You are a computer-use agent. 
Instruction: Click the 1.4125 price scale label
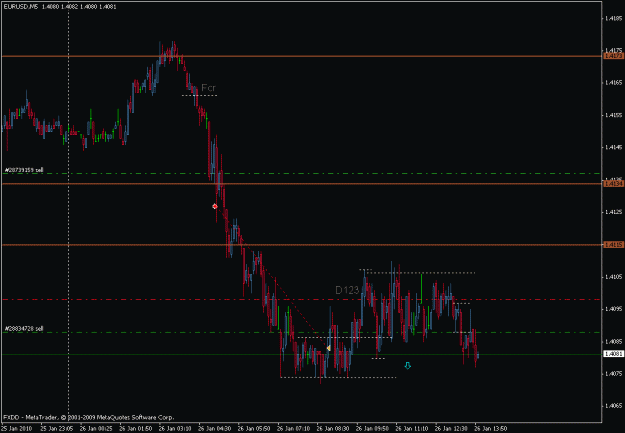click(614, 212)
